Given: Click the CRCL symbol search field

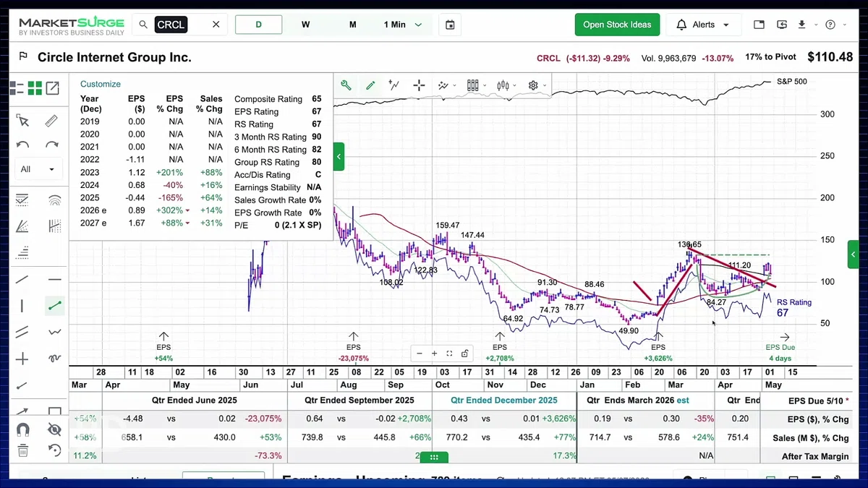Looking at the screenshot, I should point(181,25).
